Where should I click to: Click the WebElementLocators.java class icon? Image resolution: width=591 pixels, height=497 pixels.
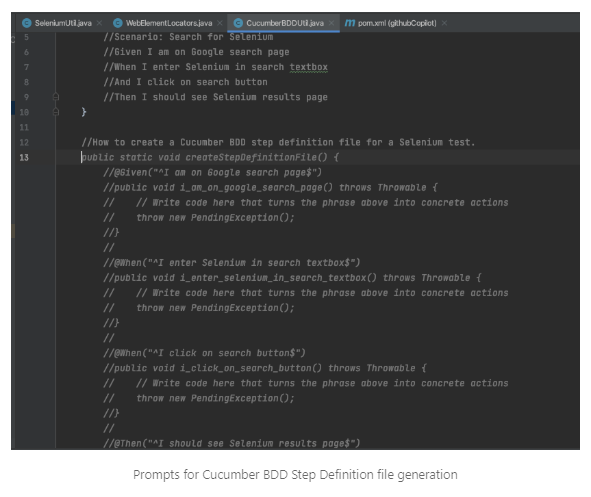118,23
